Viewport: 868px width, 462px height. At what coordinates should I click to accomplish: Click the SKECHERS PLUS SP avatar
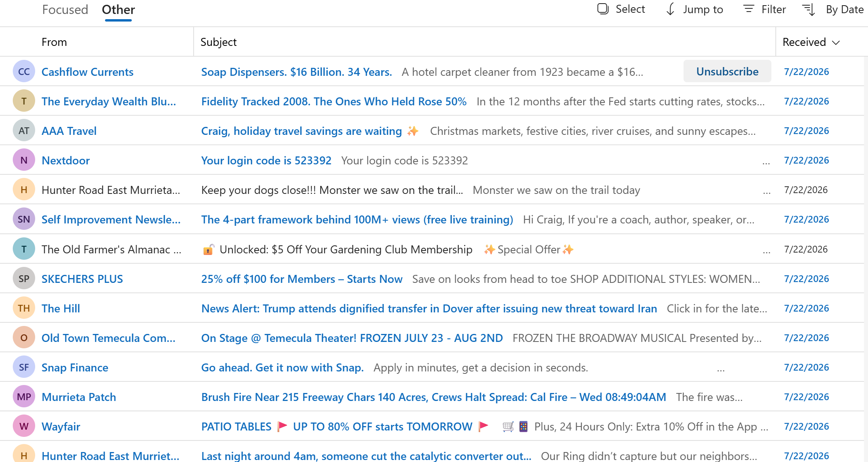[24, 279]
